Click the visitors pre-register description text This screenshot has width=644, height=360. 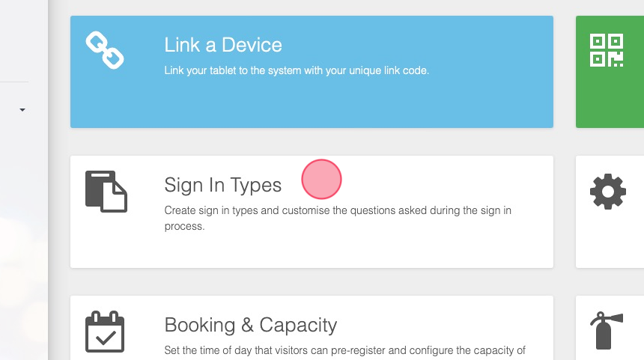pos(344,351)
